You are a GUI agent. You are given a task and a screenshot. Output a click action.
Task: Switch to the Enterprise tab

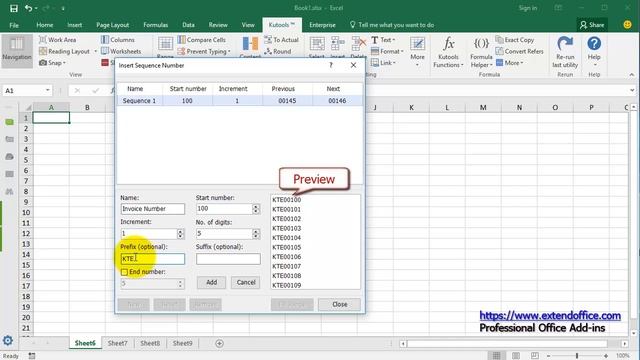[322, 25]
